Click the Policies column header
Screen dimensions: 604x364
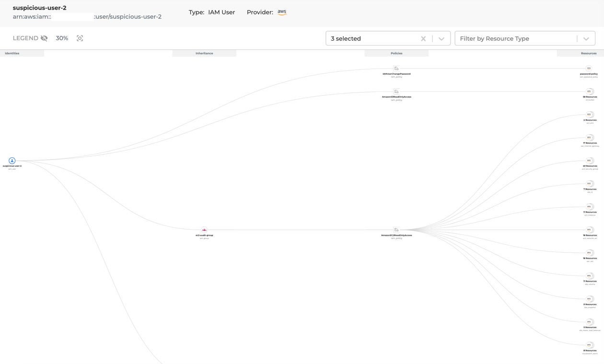coord(396,53)
